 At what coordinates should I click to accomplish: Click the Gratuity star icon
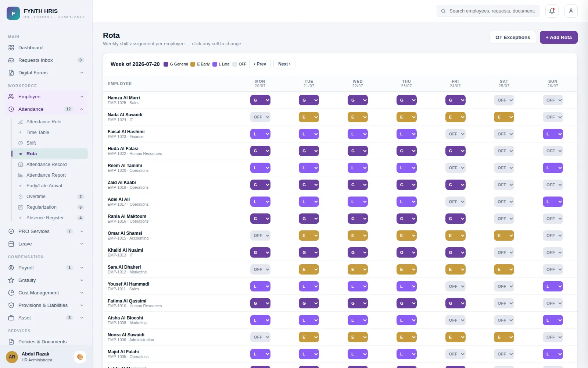pyautogui.click(x=11, y=280)
